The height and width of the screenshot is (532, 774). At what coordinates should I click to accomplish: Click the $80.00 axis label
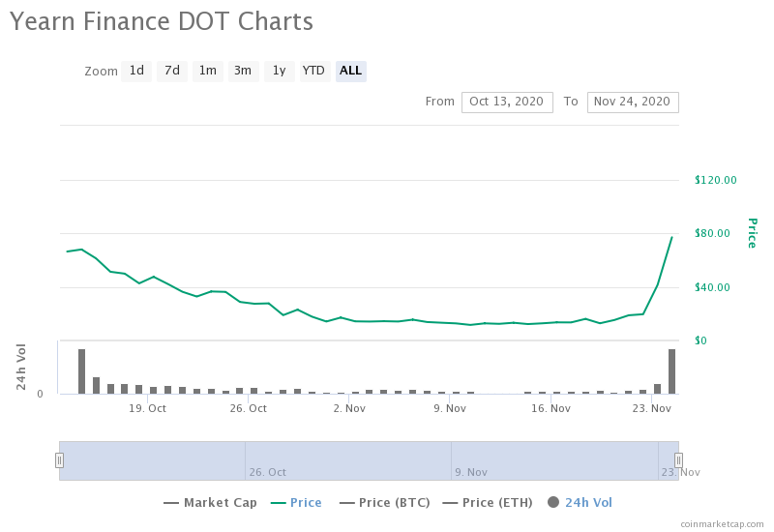coord(712,233)
